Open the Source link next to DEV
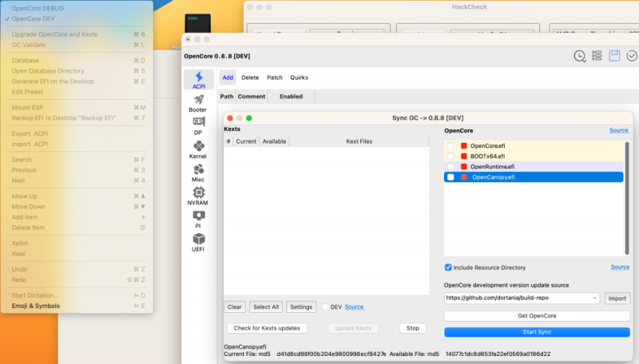The height and width of the screenshot is (364, 639). [354, 307]
